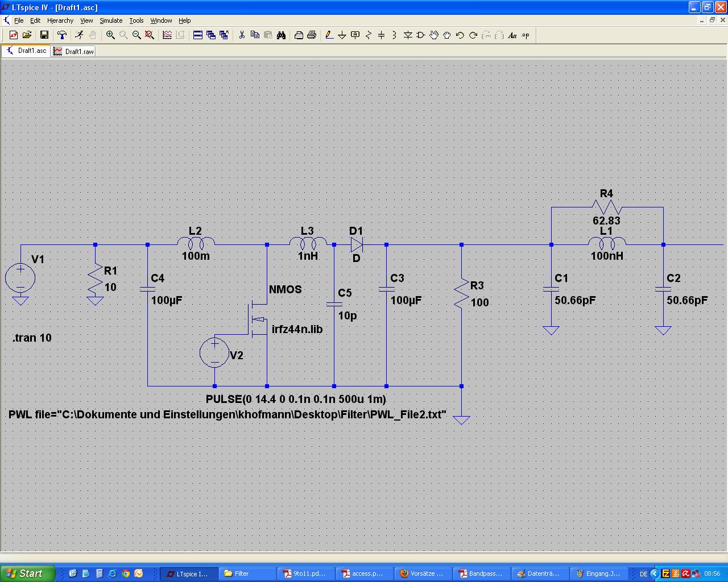728x582 pixels.
Task: Select the Inductor component tool
Action: point(394,35)
